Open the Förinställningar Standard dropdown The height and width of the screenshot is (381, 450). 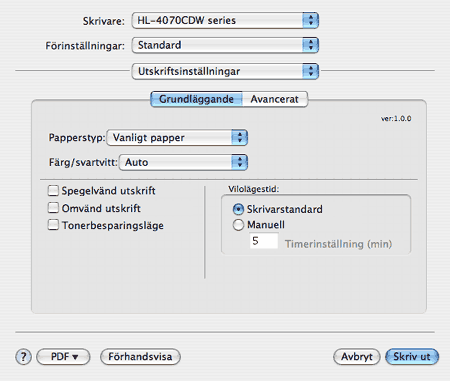[225, 45]
